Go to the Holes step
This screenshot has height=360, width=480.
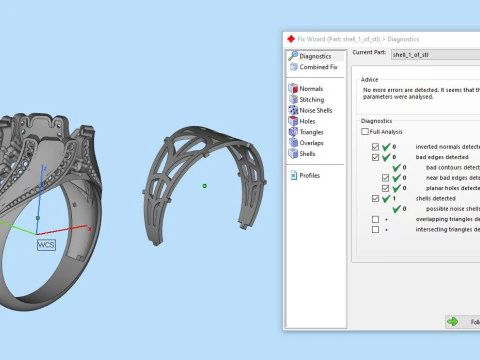307,121
